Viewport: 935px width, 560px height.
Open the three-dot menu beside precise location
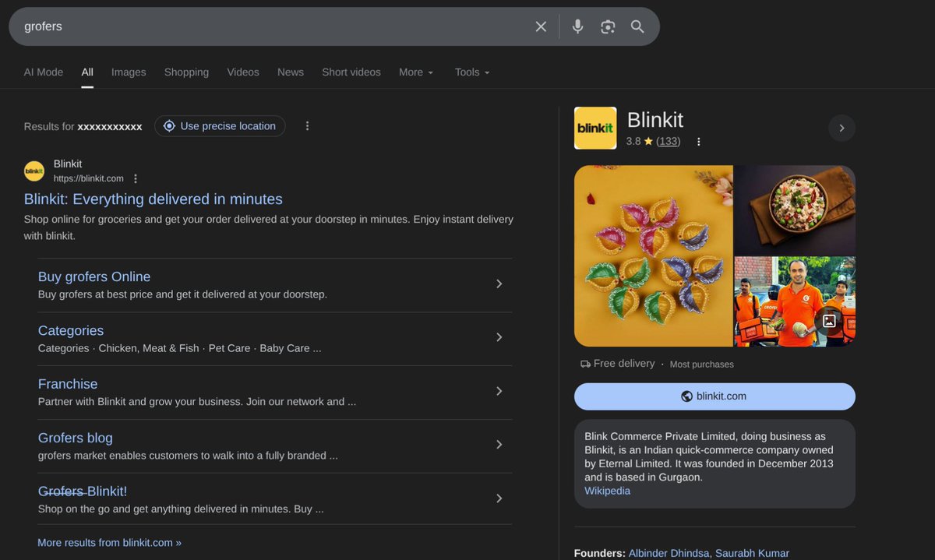coord(307,126)
